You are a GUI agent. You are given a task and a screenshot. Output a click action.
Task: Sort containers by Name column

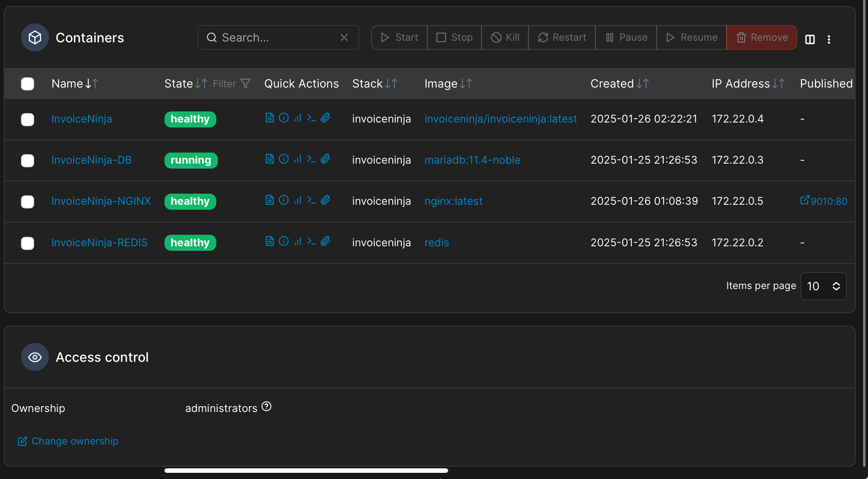coord(74,83)
